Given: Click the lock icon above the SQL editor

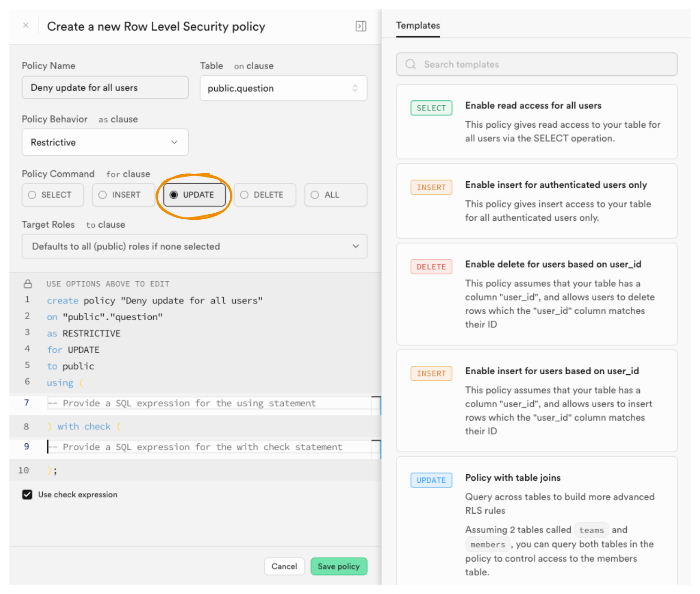Looking at the screenshot, I should coord(28,284).
